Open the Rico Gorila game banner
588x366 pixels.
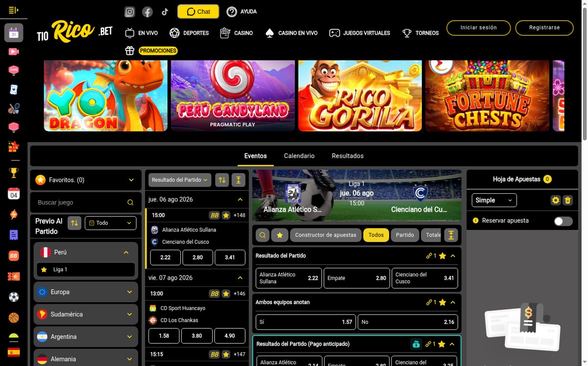coord(360,96)
